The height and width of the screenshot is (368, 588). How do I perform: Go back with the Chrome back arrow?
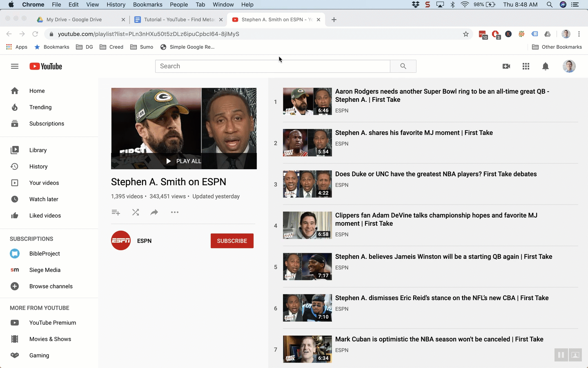click(9, 34)
